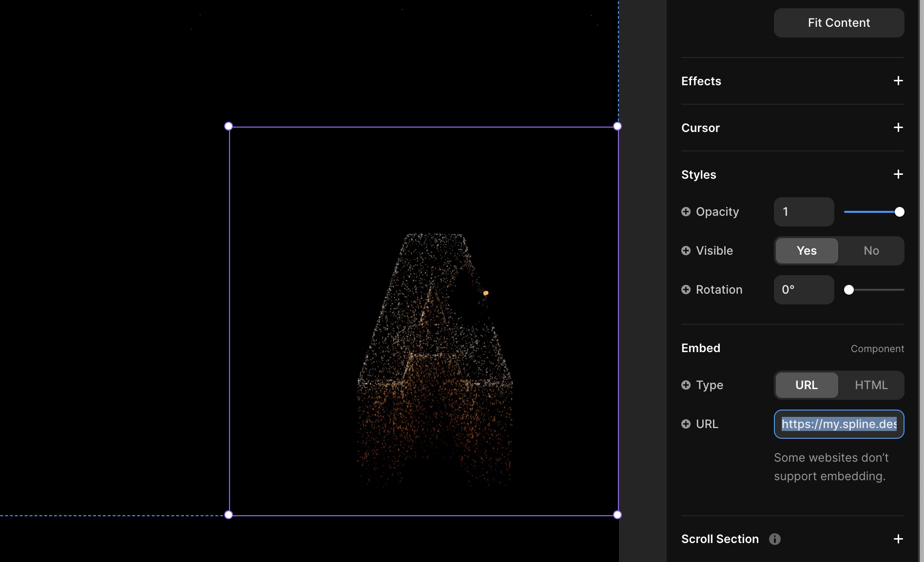Open Scroll Section options with its plus

[898, 539]
